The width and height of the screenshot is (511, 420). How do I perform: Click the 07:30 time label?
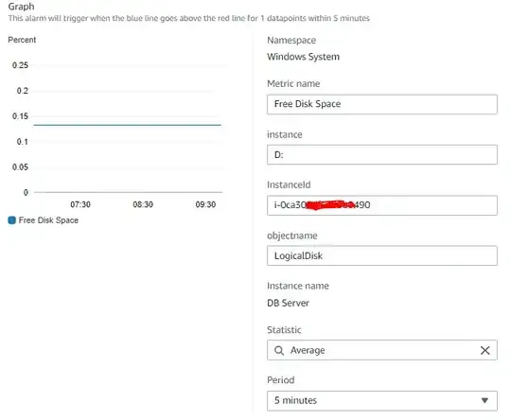(80, 204)
